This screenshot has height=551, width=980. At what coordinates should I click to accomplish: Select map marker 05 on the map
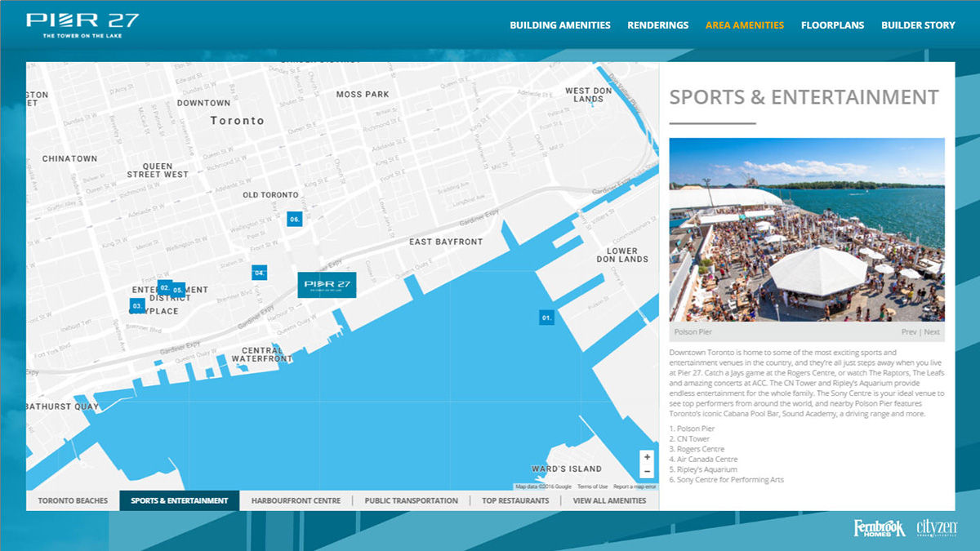point(178,290)
